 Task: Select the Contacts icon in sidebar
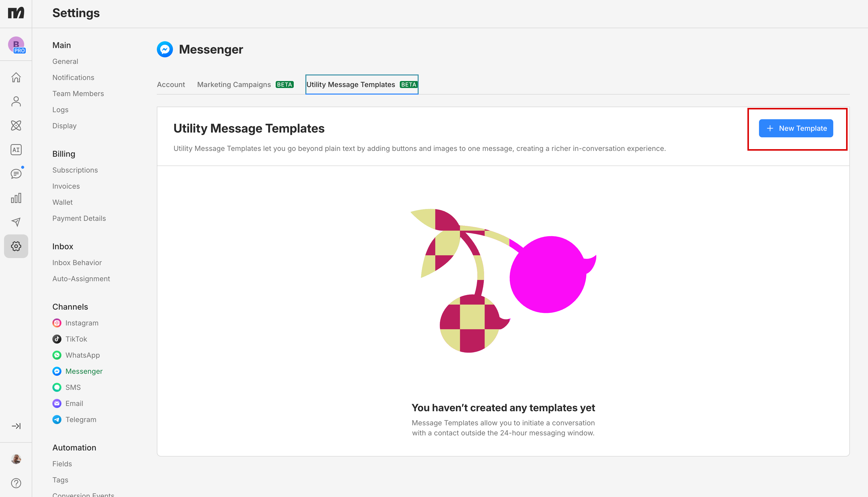(16, 101)
